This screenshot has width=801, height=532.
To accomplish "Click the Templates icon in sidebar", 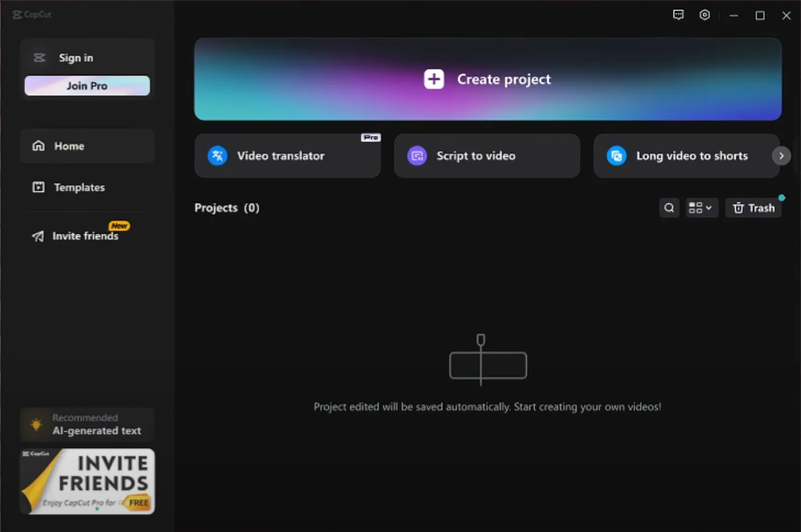I will click(38, 187).
